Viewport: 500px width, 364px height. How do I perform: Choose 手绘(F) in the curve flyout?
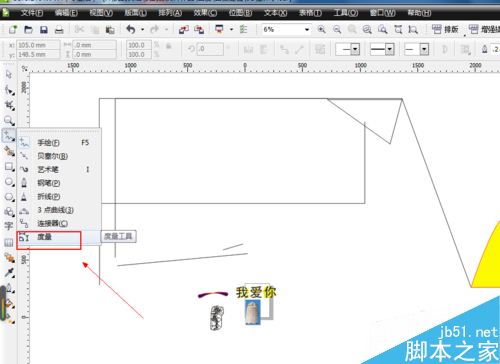[59, 143]
